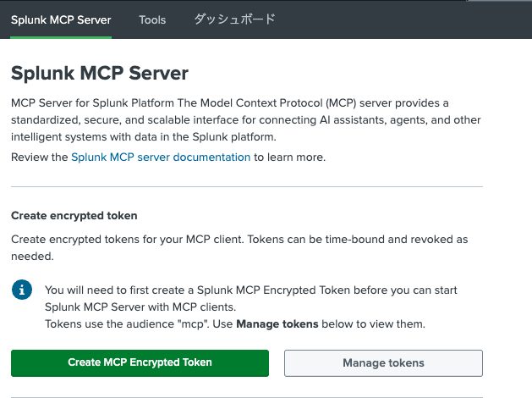Click the Create encrypted token subheading
The height and width of the screenshot is (398, 532).
click(x=74, y=216)
